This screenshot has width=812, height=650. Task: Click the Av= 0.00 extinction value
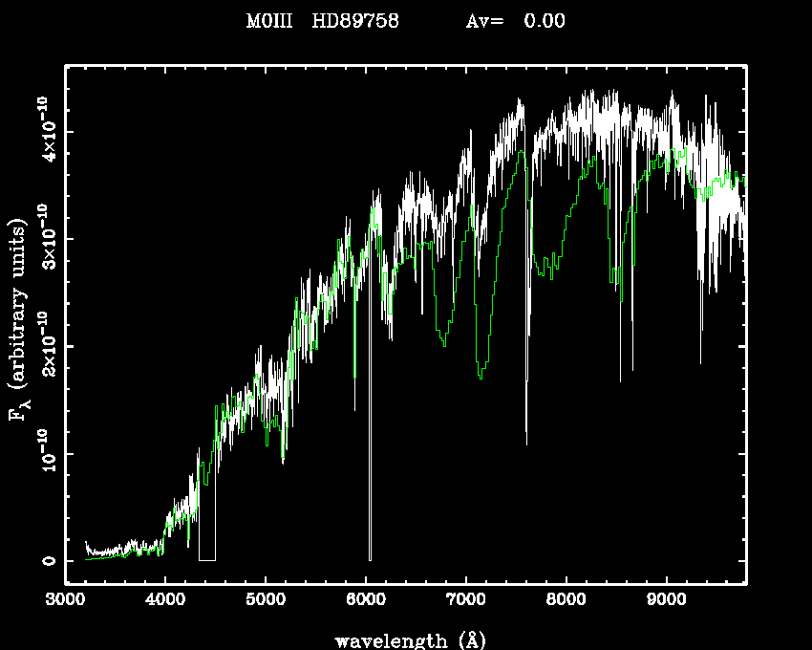(x=515, y=22)
